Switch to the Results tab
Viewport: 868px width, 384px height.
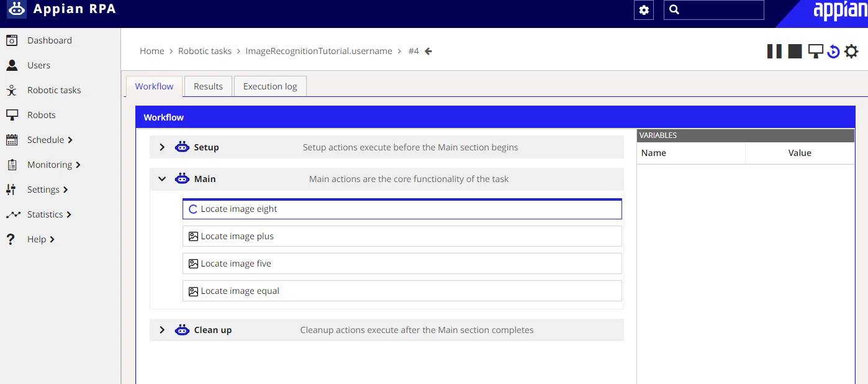208,86
